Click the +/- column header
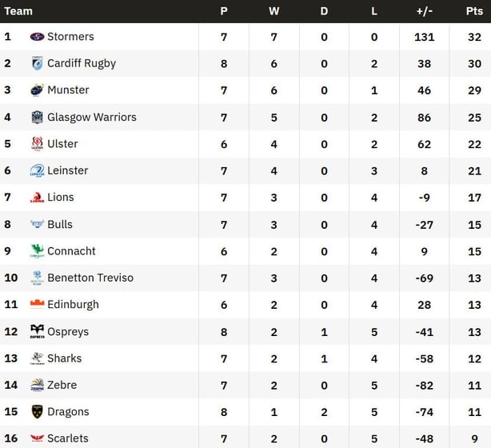Image resolution: width=491 pixels, height=448 pixels. pos(425,11)
